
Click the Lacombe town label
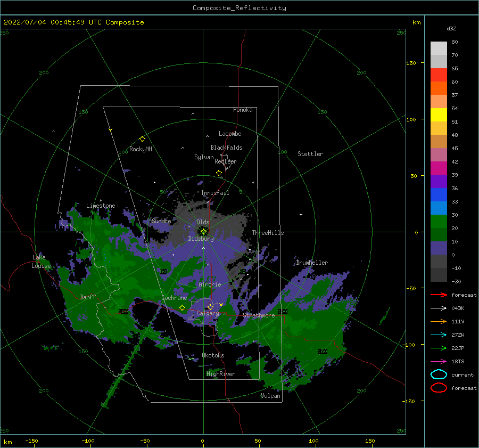pos(230,134)
